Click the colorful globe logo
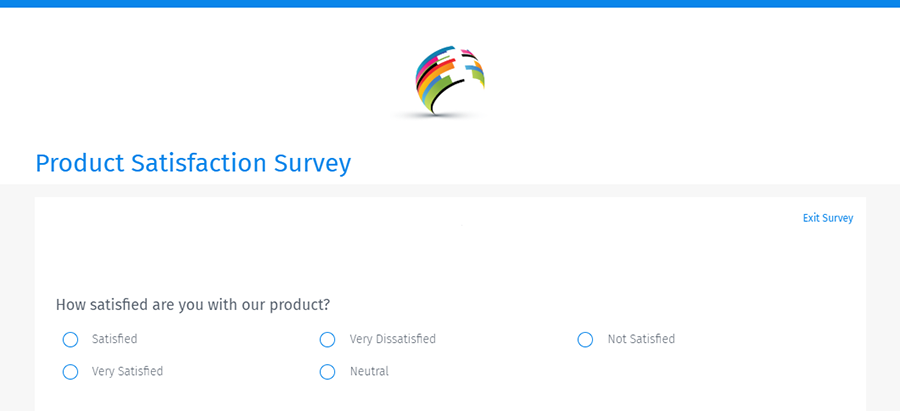Image resolution: width=900 pixels, height=411 pixels. [x=450, y=78]
